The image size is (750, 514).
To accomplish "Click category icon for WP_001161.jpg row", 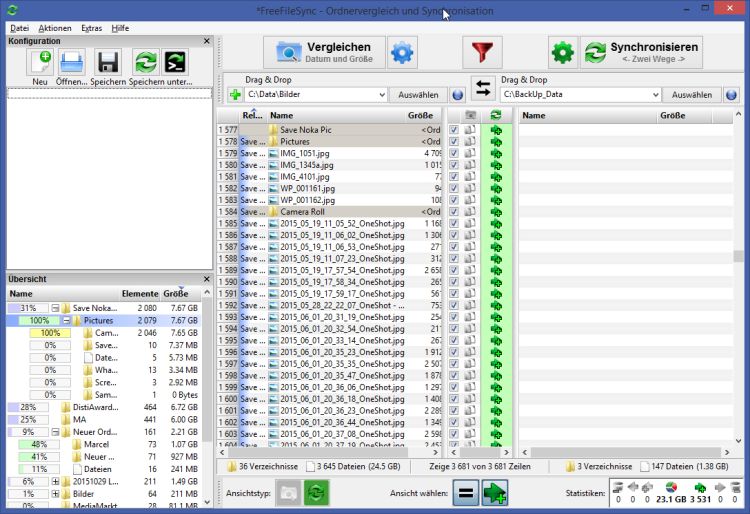I will pos(470,188).
